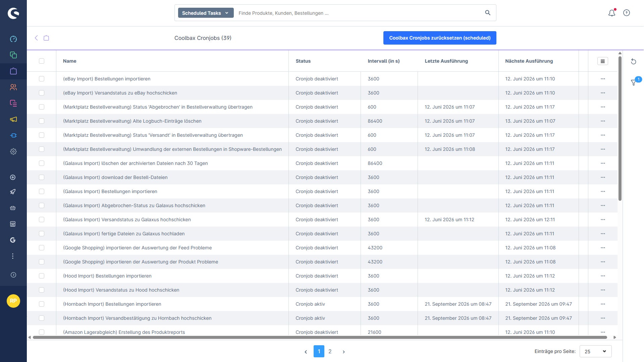Open actions menu for Hornbach Versandbestätigung row

603,318
